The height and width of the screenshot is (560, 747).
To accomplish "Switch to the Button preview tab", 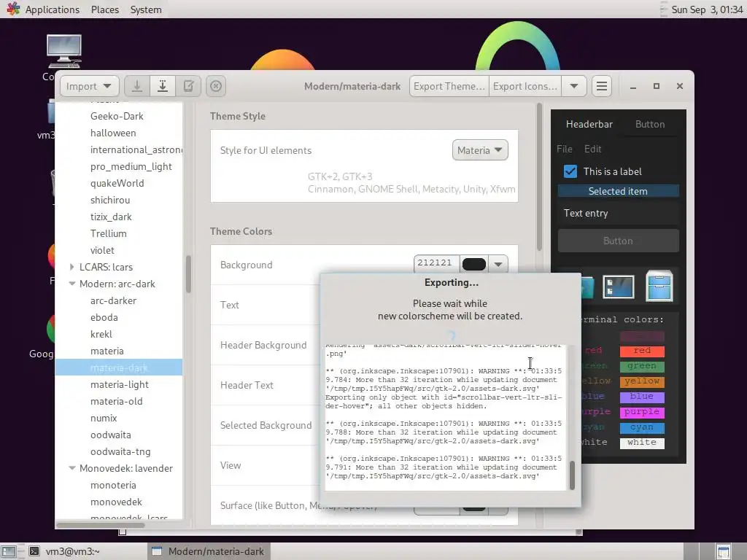I will 650,124.
